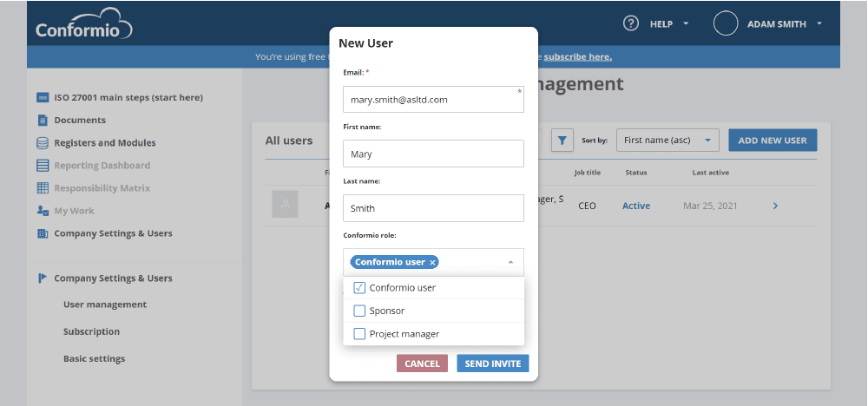Click the Documents sidebar icon

tap(43, 120)
